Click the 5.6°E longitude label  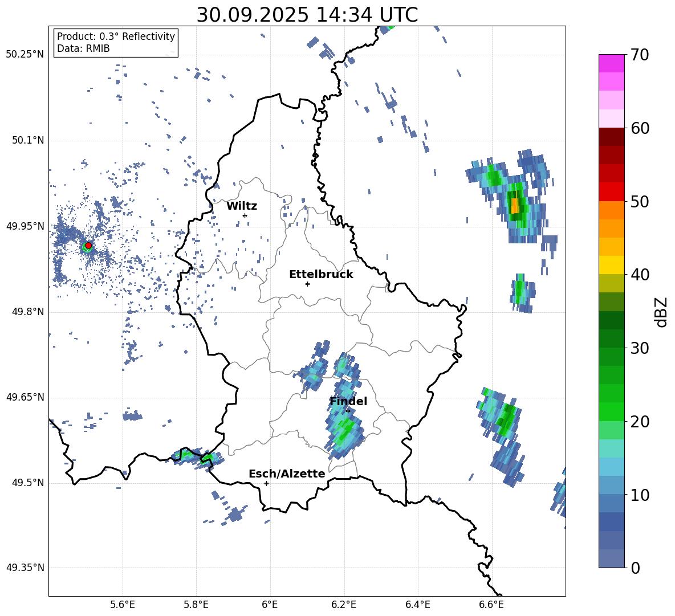(x=123, y=605)
